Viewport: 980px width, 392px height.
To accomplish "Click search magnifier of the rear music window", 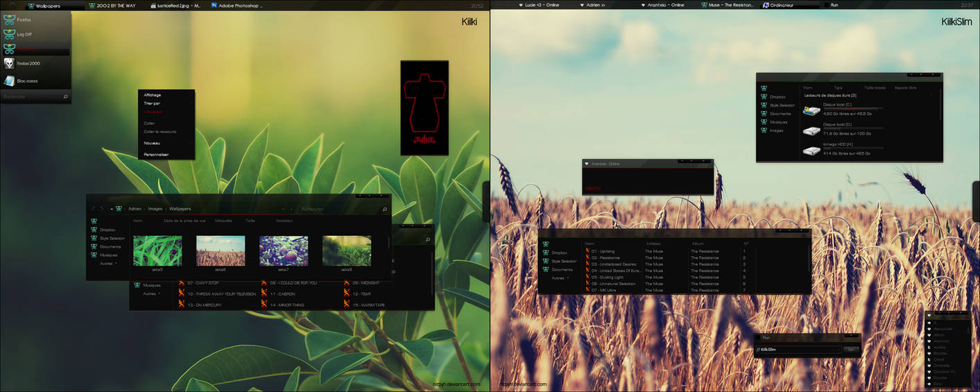I will tap(429, 239).
